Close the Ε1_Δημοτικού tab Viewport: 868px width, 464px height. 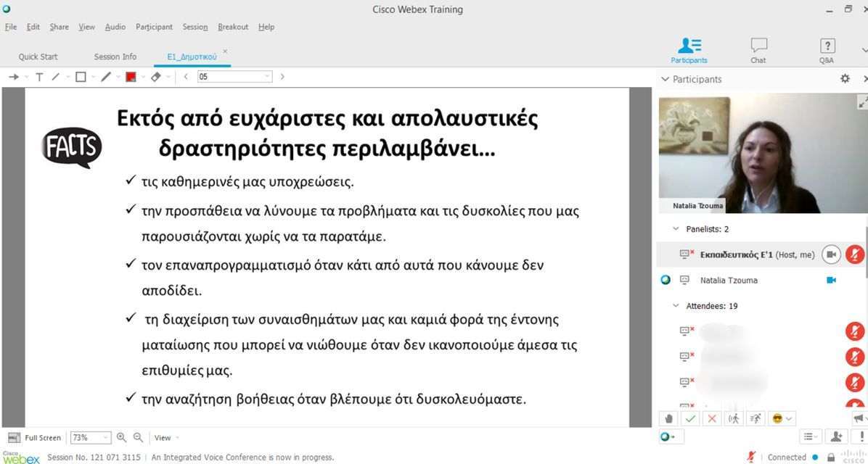tap(225, 51)
